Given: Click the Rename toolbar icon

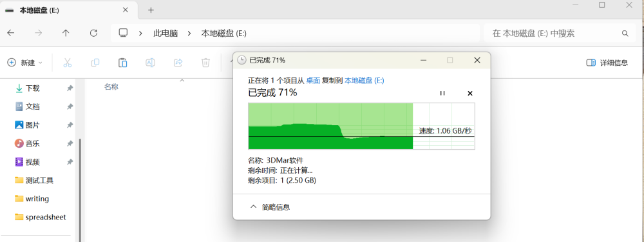Looking at the screenshot, I should coord(150,63).
